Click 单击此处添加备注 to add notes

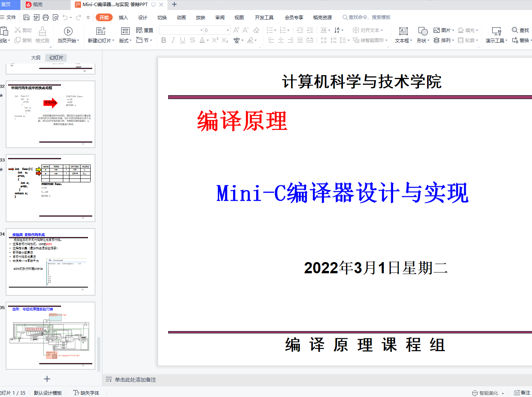pyautogui.click(x=135, y=380)
